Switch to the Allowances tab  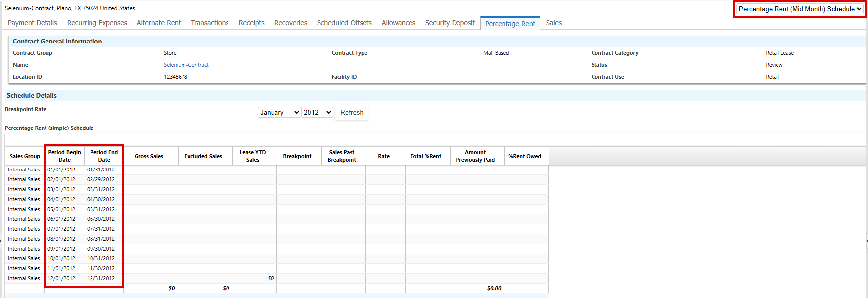tap(398, 23)
